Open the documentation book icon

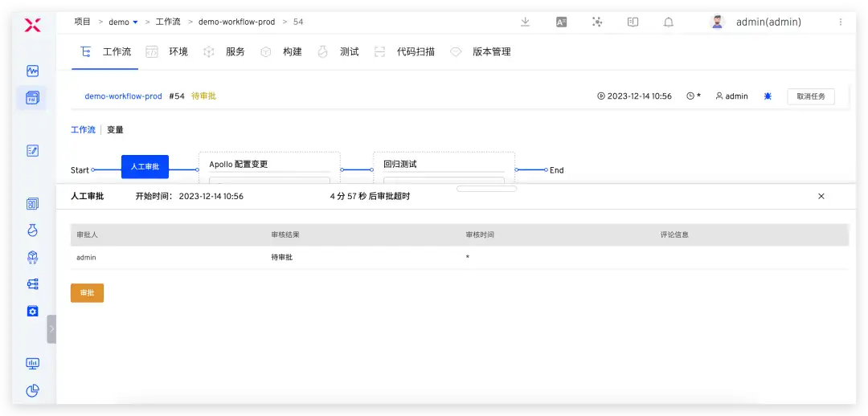633,22
